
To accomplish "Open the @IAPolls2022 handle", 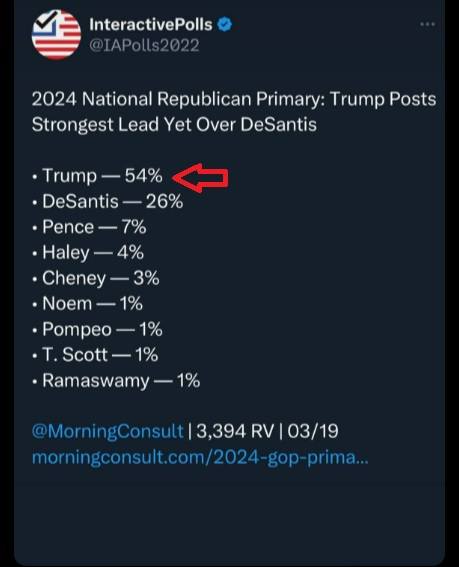I will 144,46.
